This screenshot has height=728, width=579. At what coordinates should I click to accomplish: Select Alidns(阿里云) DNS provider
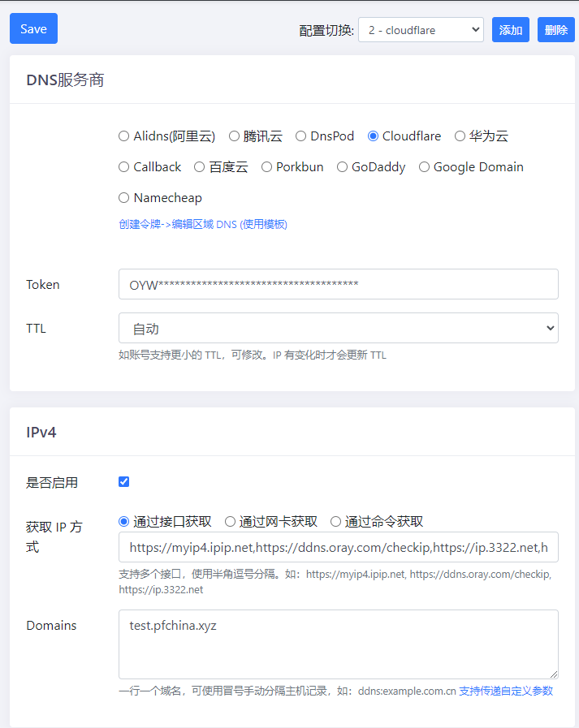(124, 136)
